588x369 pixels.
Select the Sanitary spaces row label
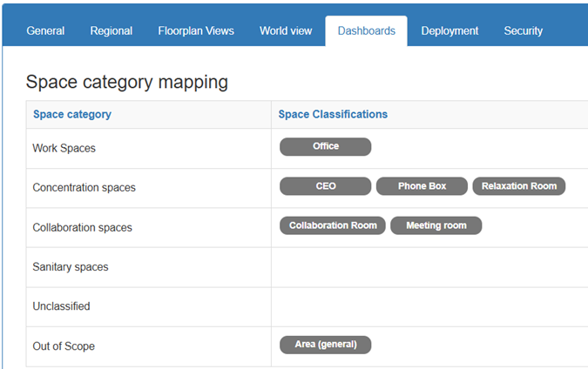coord(71,267)
